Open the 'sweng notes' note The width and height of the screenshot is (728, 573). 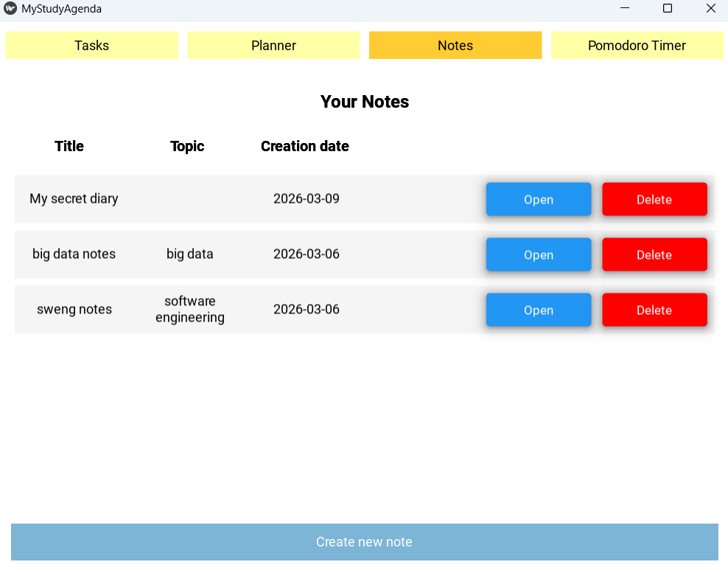click(x=539, y=310)
